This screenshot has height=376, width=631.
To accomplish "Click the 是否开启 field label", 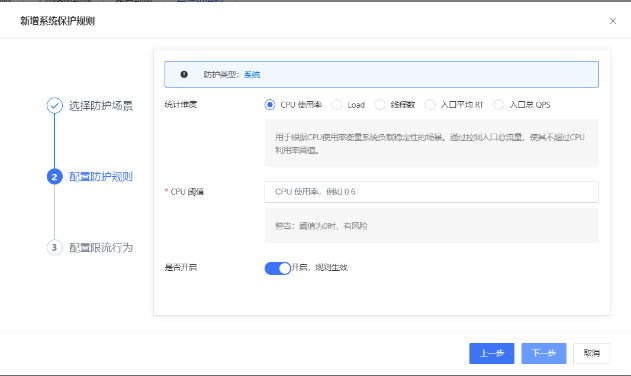I will point(181,267).
